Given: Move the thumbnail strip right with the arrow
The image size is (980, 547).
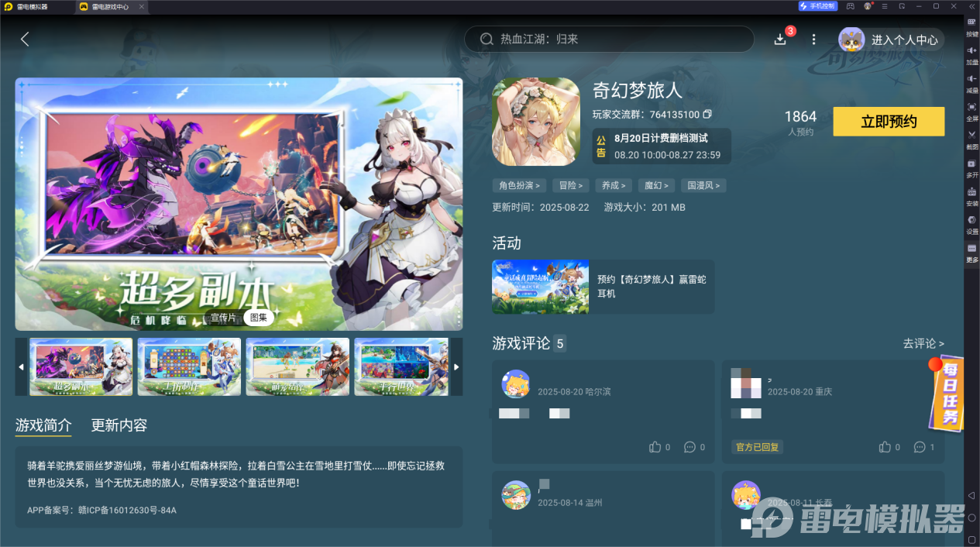Looking at the screenshot, I should pos(456,366).
